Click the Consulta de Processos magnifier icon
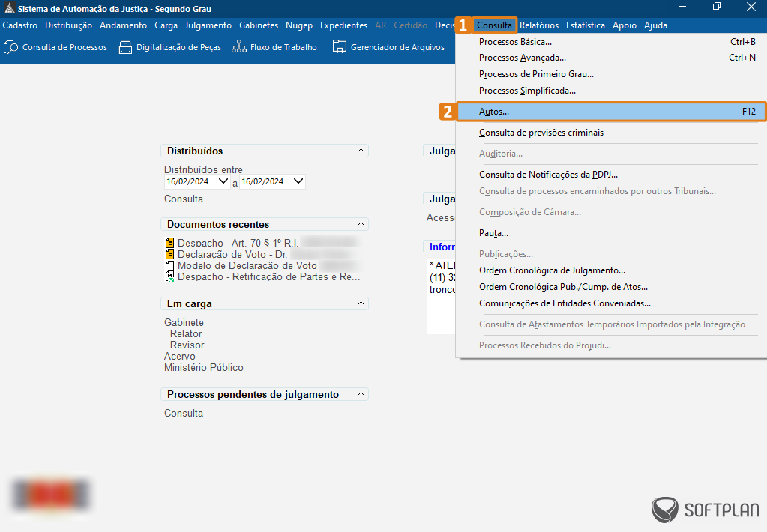767x532 pixels. (x=10, y=47)
